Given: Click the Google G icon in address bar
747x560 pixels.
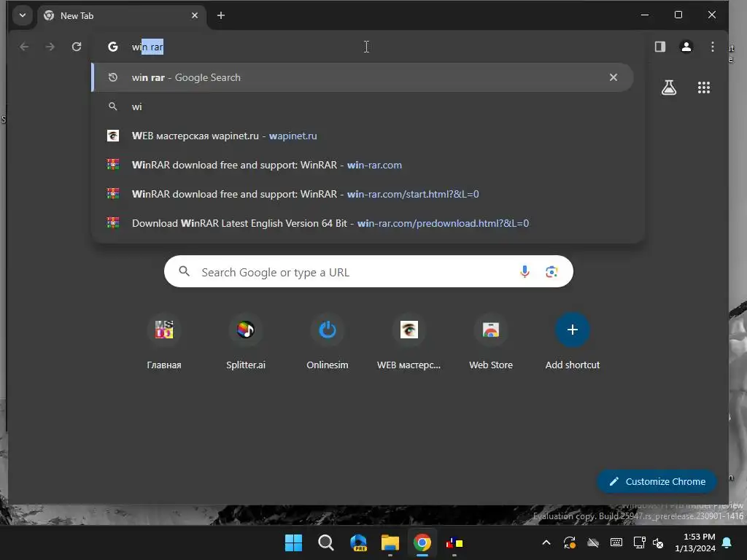Looking at the screenshot, I should point(113,47).
